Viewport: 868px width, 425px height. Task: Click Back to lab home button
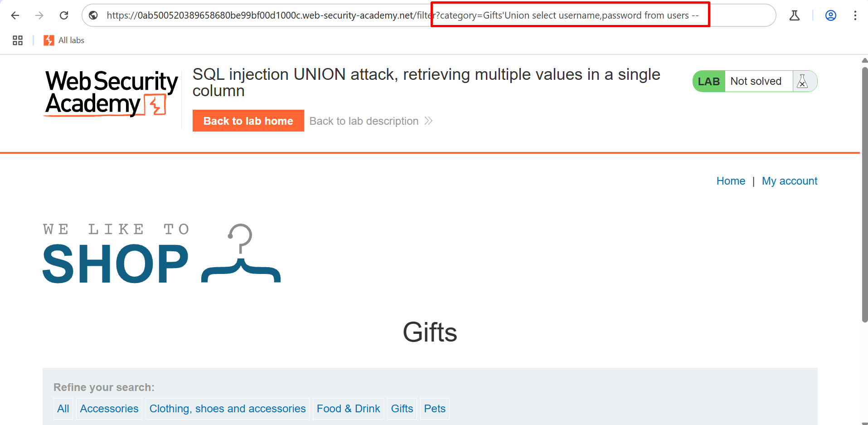248,121
